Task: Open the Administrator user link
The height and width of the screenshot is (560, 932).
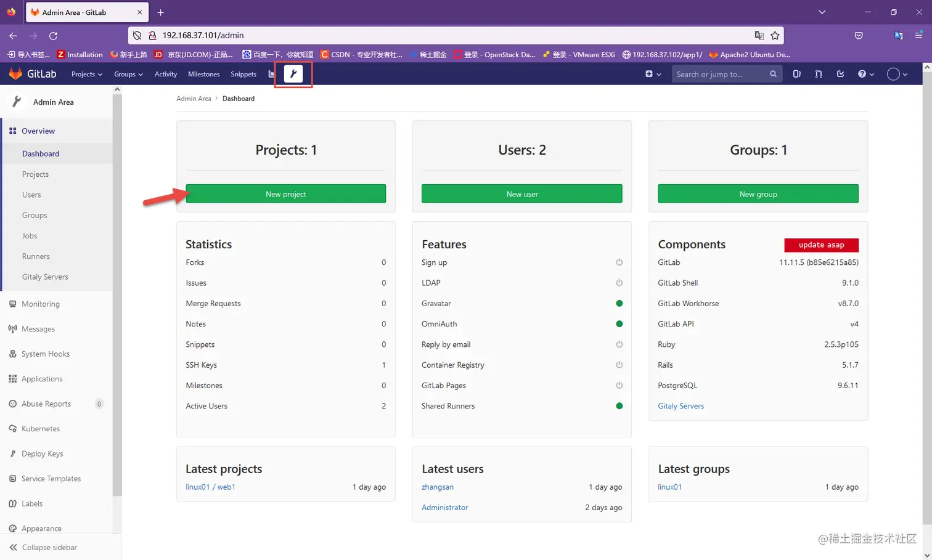Action: coord(445,507)
